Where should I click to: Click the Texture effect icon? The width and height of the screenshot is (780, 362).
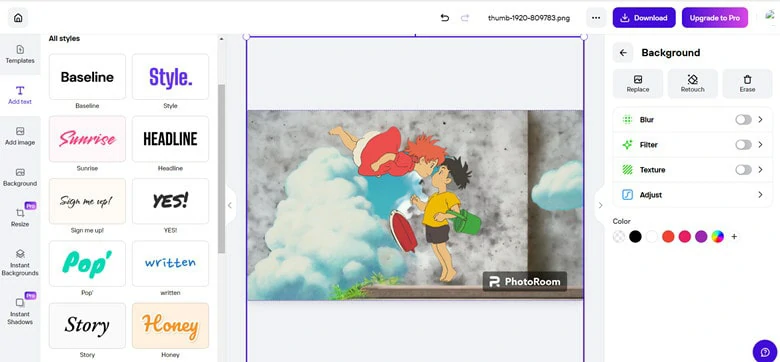627,170
